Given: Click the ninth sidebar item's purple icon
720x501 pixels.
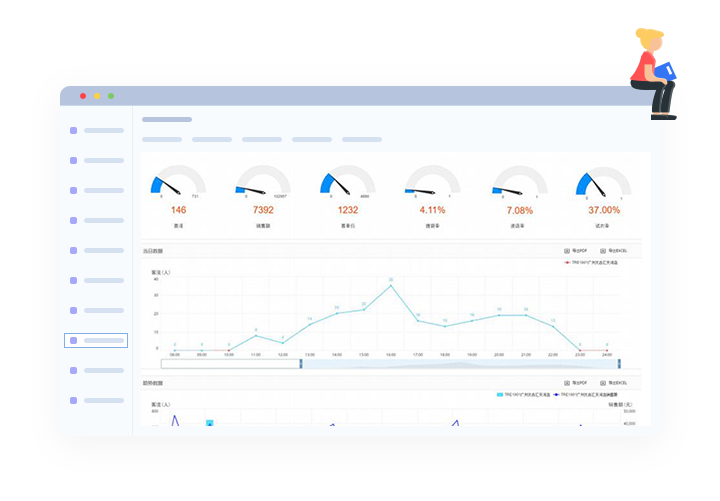Looking at the screenshot, I should [x=73, y=370].
